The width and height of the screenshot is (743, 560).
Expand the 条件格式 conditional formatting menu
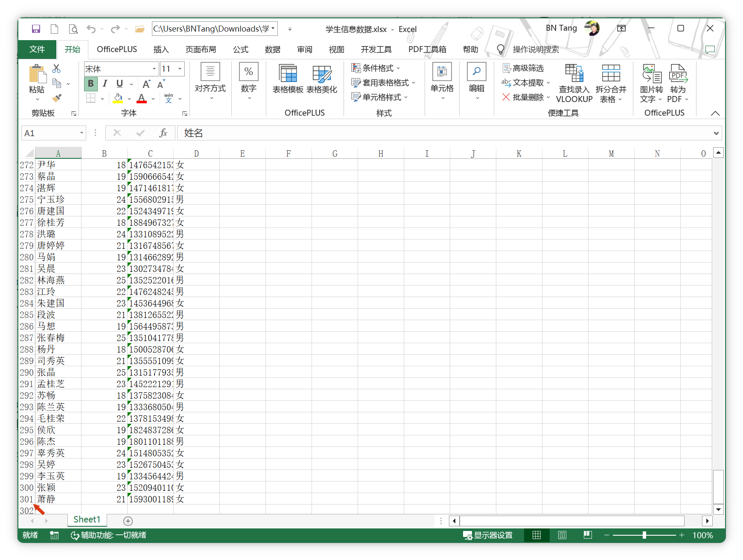376,68
